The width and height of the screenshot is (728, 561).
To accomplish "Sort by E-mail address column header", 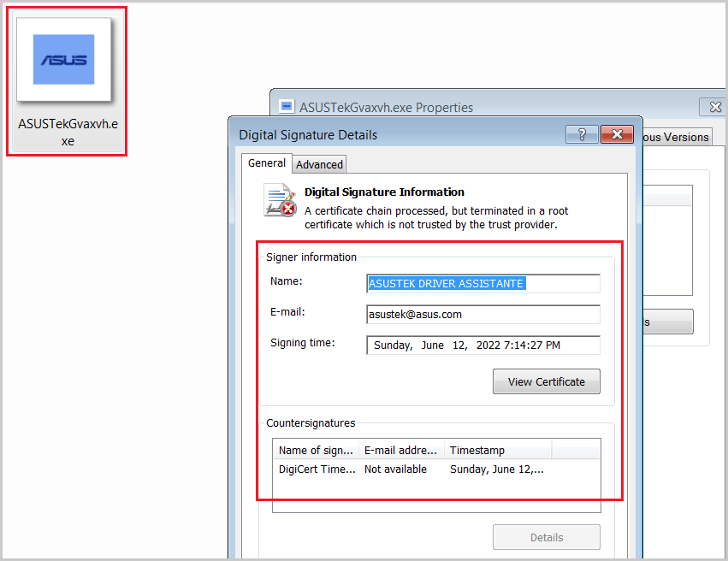I will 401,450.
